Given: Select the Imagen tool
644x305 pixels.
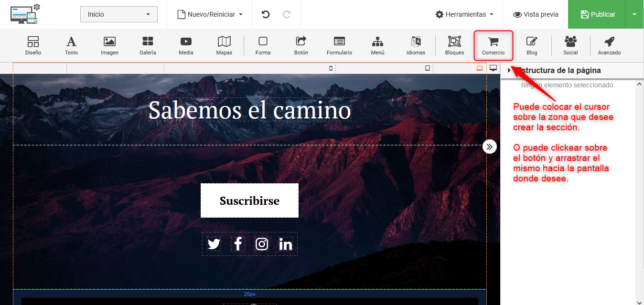Looking at the screenshot, I should (x=109, y=46).
